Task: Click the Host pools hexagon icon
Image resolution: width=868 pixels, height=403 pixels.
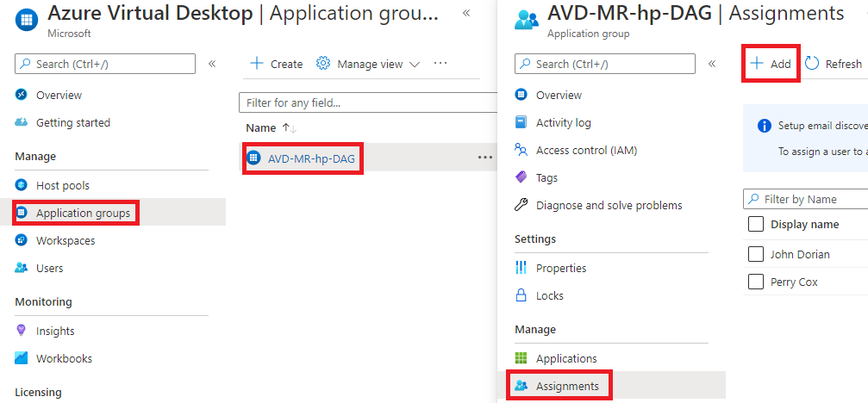Action: [21, 185]
